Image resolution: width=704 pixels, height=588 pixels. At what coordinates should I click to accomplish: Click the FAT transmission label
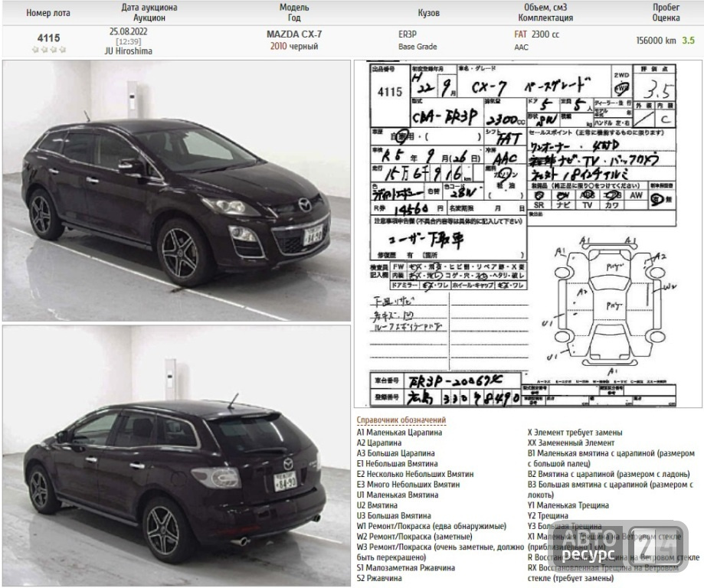coord(520,34)
